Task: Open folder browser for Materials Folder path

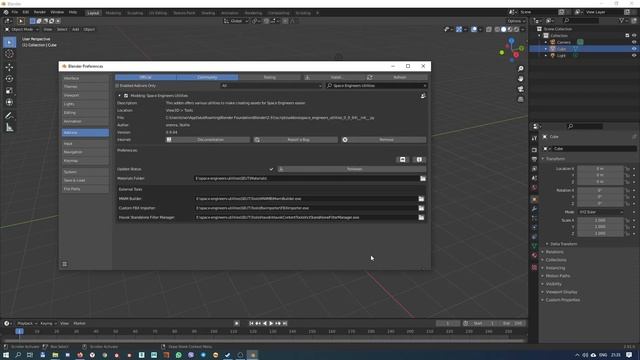Action: pos(423,178)
